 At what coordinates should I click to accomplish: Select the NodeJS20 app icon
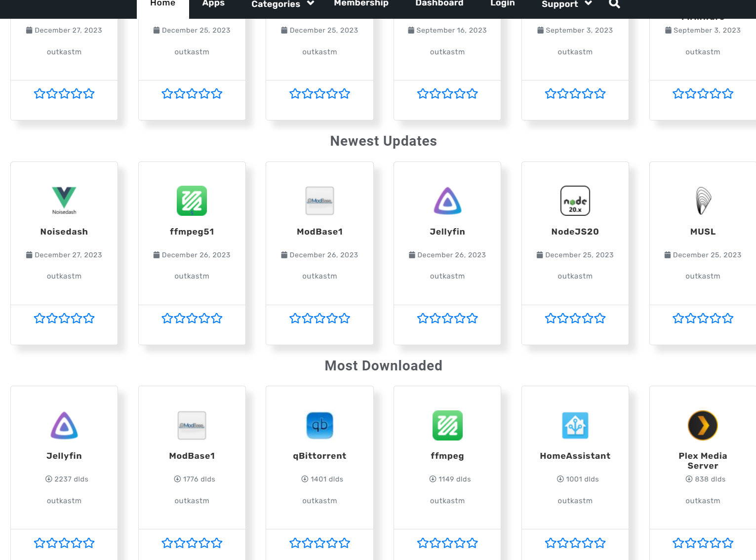tap(575, 200)
